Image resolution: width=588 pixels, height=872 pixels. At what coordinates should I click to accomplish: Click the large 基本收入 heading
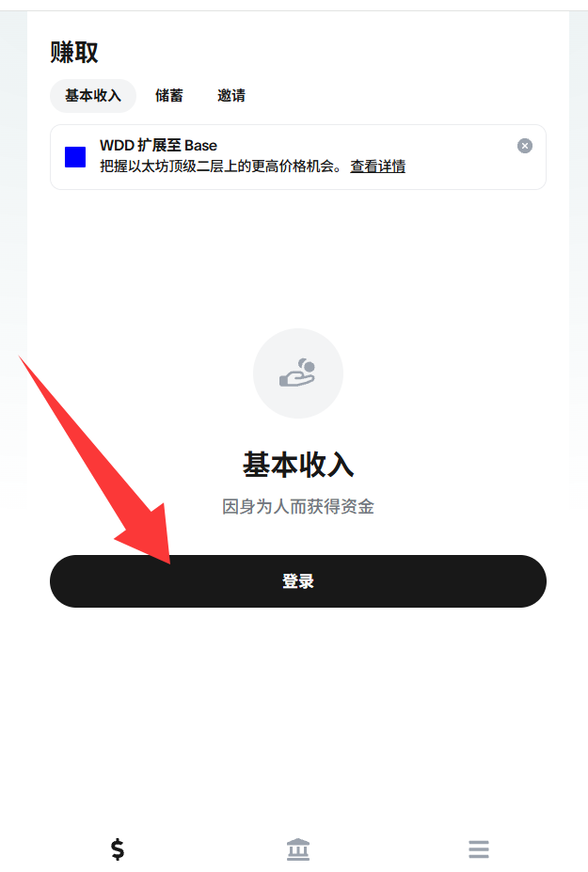click(x=298, y=465)
